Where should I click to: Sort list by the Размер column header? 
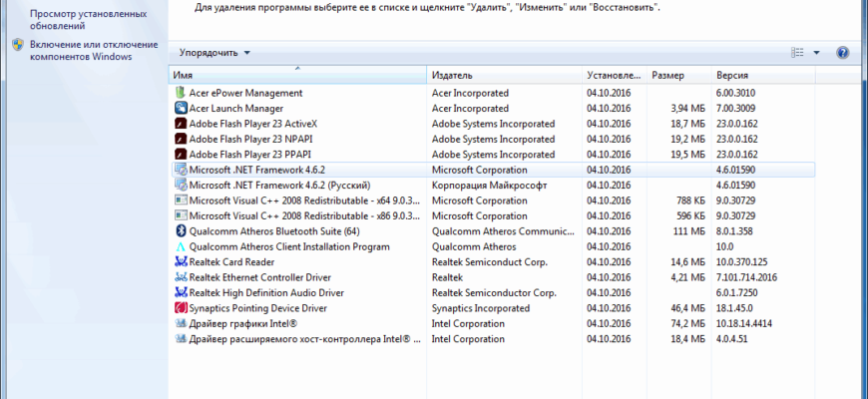point(679,75)
